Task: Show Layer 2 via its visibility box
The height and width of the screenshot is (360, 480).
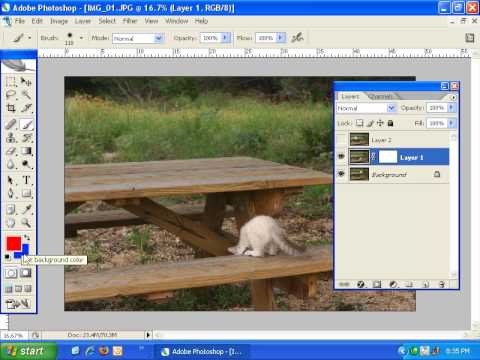Action: tap(341, 139)
